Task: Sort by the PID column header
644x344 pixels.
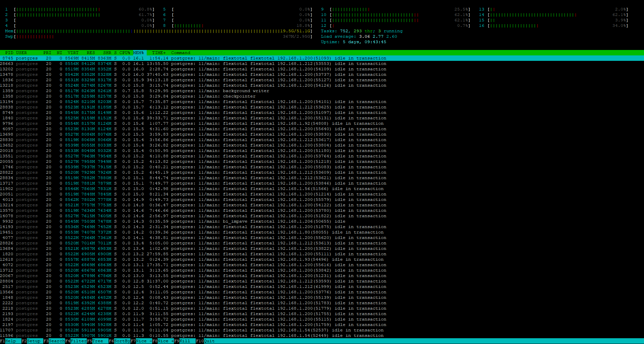Action: (x=9, y=53)
